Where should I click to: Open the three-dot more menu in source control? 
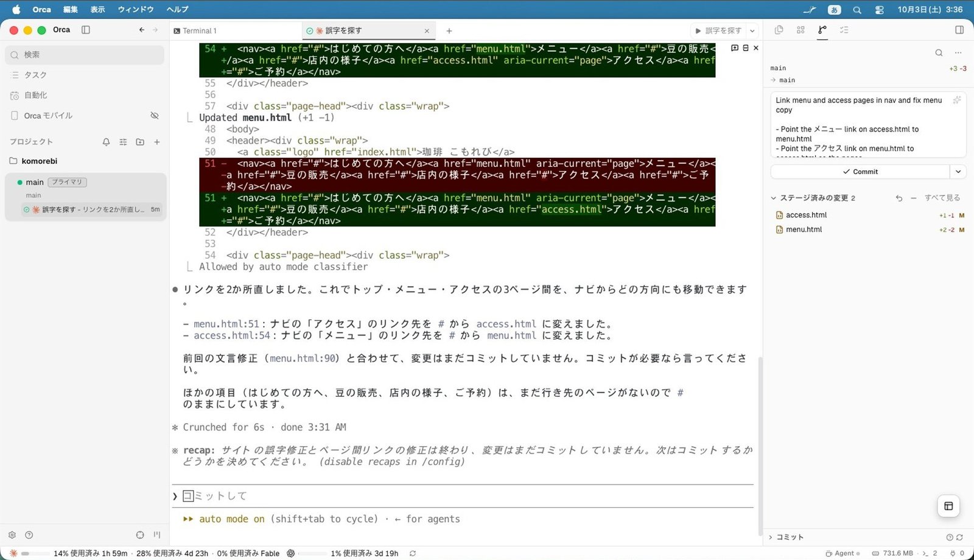point(958,53)
